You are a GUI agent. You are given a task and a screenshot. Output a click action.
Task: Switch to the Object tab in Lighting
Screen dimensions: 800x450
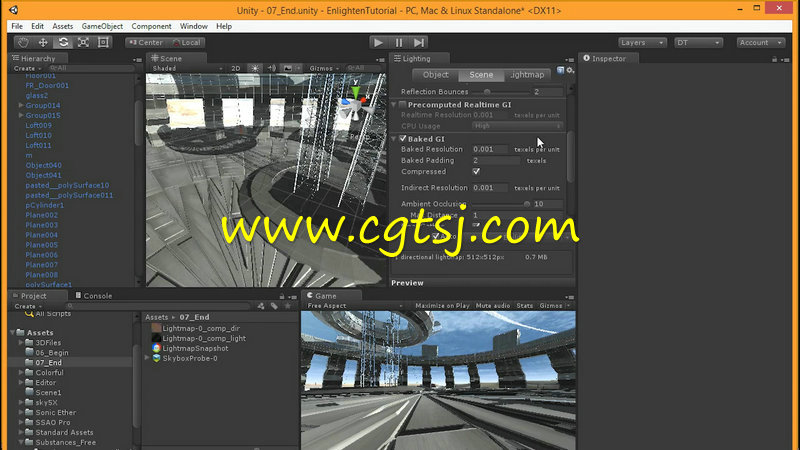(435, 75)
